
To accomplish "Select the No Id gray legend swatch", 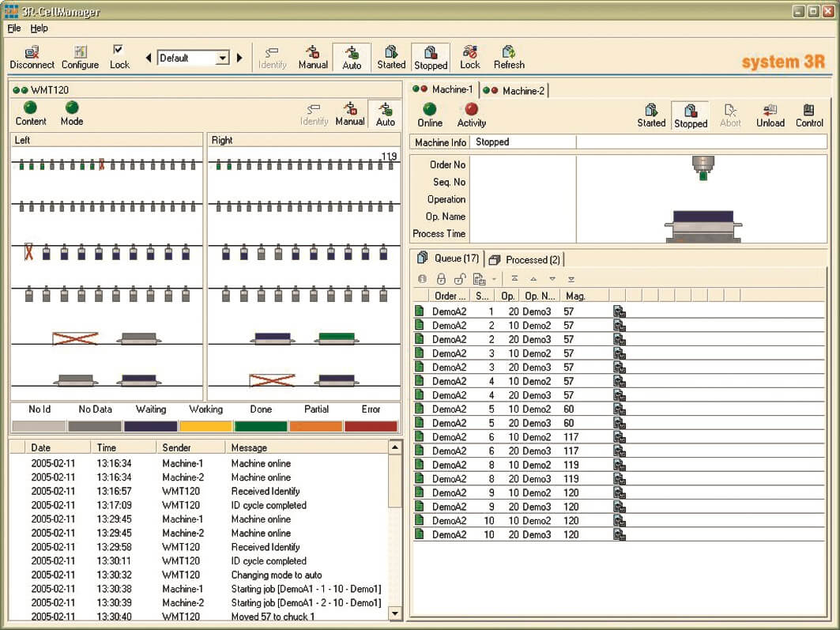I will tap(39, 426).
